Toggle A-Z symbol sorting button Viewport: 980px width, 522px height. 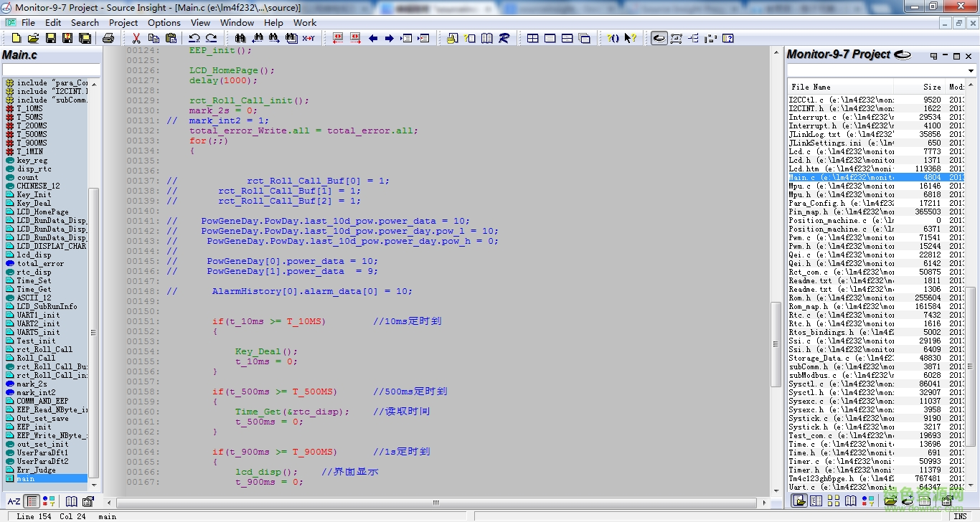(x=14, y=501)
